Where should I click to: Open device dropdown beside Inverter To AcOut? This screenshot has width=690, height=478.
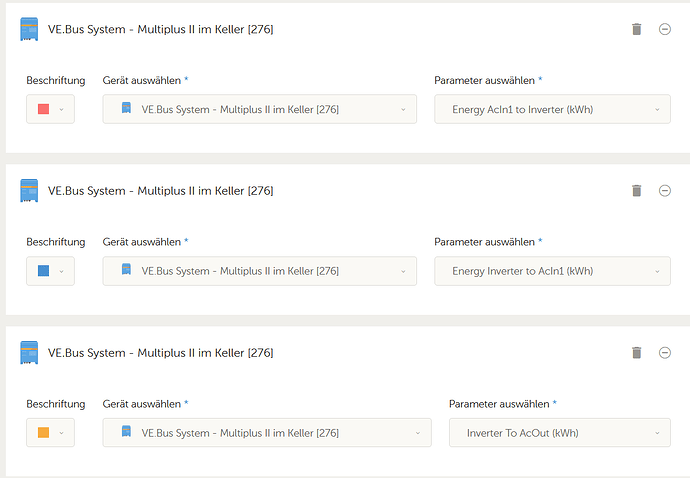[267, 433]
